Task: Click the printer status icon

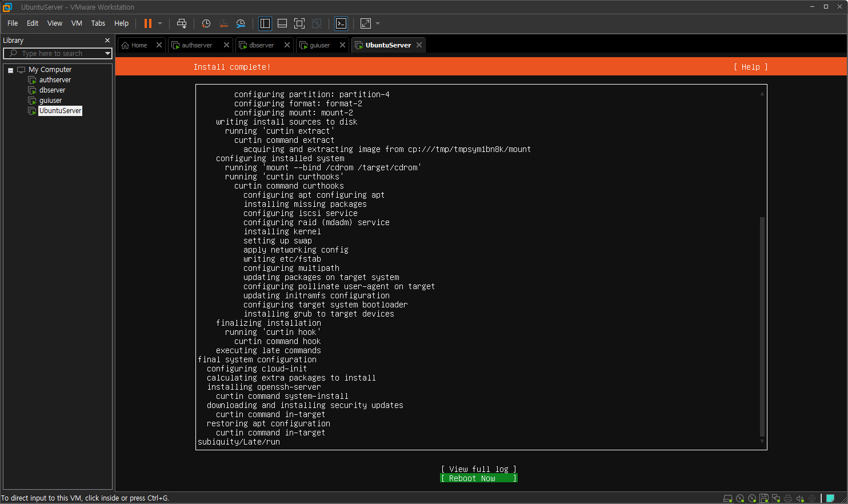Action: 788,498
